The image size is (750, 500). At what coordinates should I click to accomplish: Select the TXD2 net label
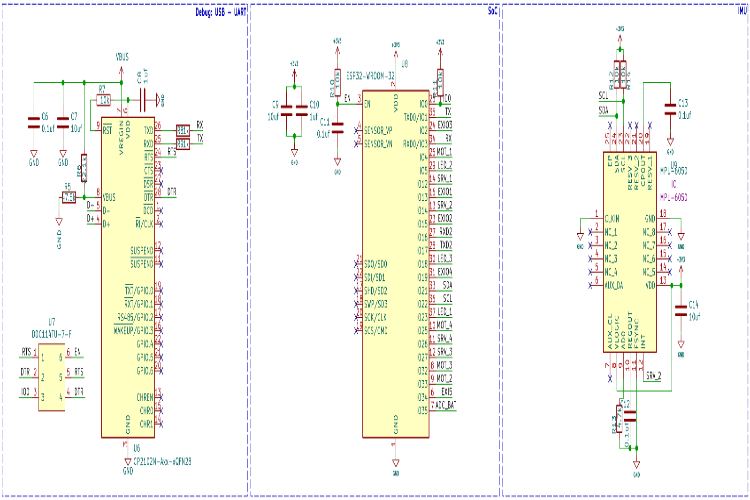click(446, 245)
